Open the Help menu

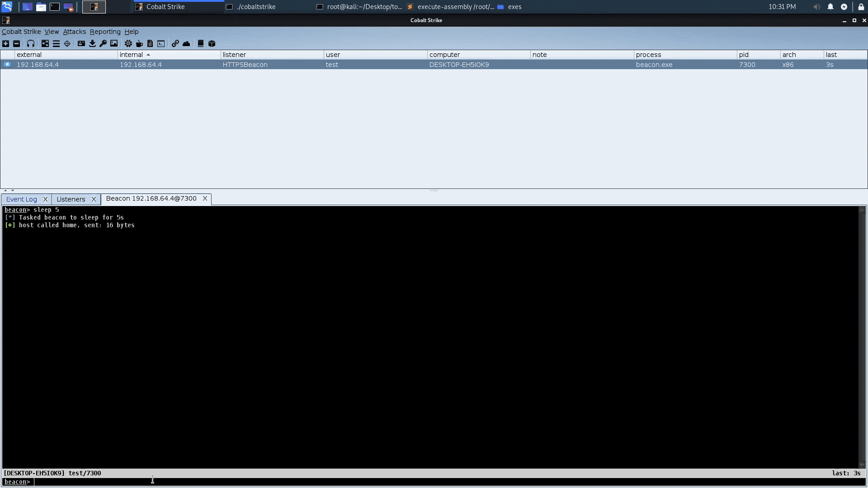[132, 32]
